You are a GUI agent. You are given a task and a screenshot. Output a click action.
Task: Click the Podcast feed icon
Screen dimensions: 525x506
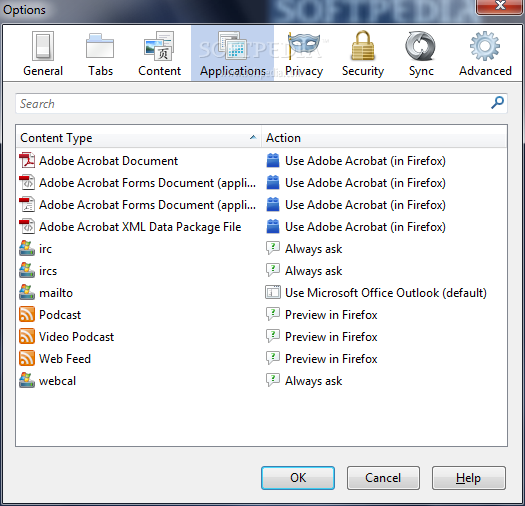click(x=27, y=314)
